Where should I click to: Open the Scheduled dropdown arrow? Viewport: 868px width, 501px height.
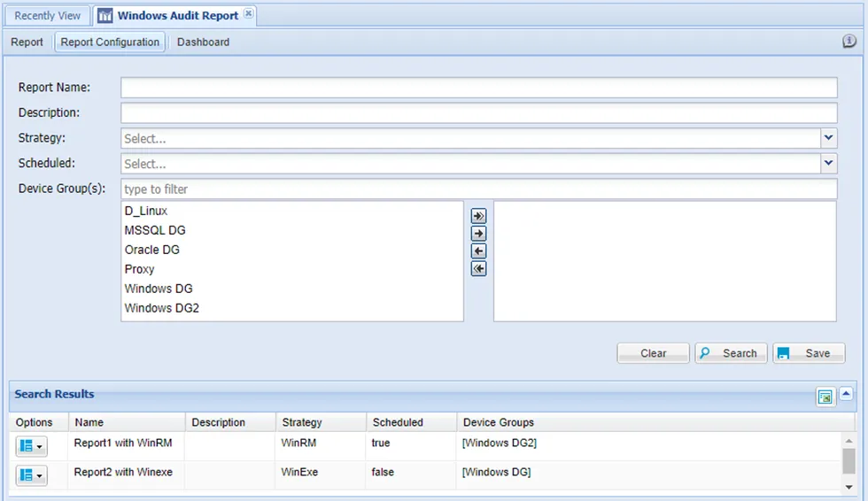point(828,163)
